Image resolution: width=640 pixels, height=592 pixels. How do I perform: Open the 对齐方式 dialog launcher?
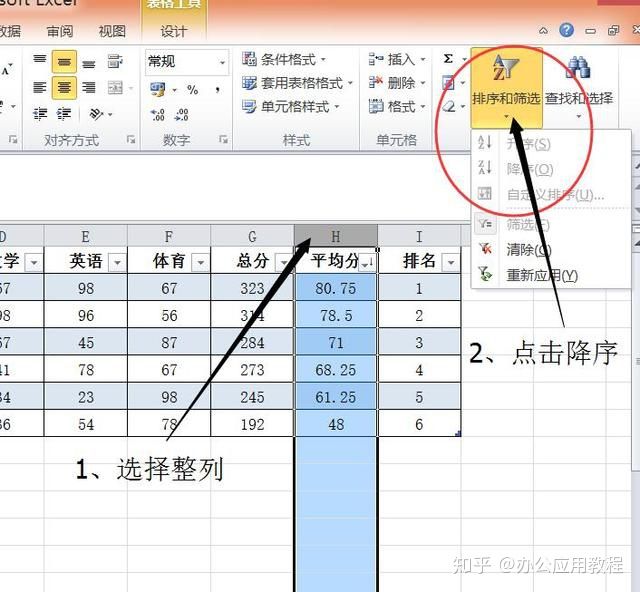coord(131,140)
